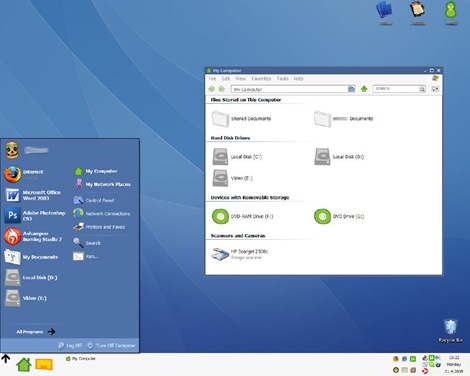
Task: Click 'Files Stored on This Computer' heading
Action: click(246, 100)
